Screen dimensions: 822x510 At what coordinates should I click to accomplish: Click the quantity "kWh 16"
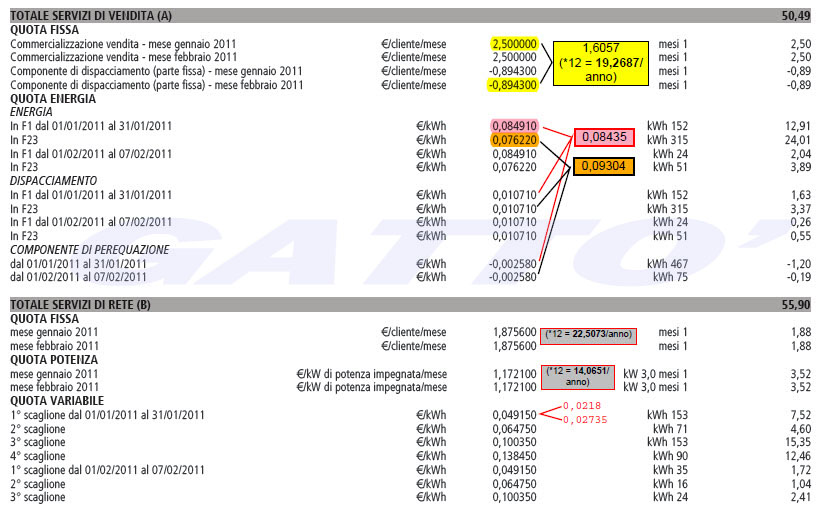670,484
